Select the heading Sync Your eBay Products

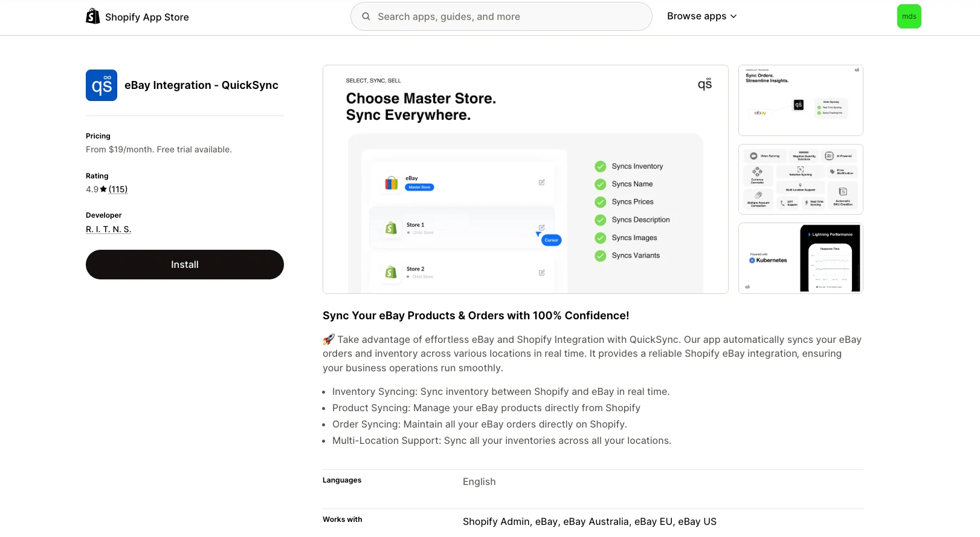pos(475,316)
